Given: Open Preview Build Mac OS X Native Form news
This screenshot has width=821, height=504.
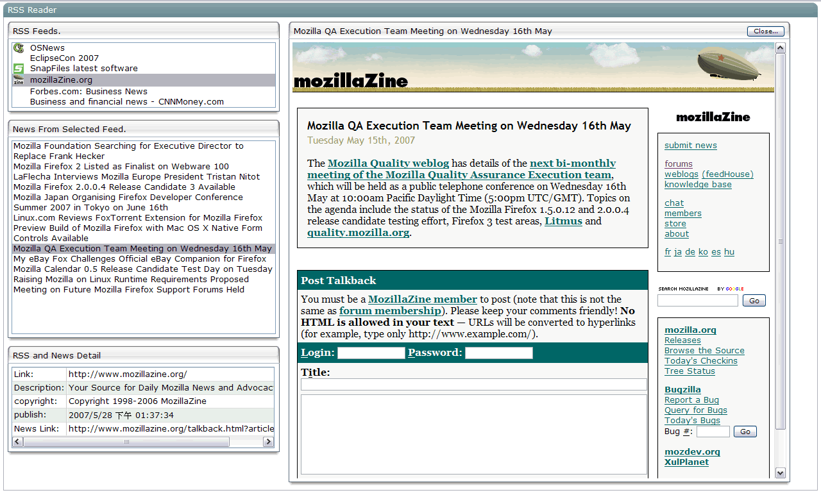Looking at the screenshot, I should coord(144,233).
